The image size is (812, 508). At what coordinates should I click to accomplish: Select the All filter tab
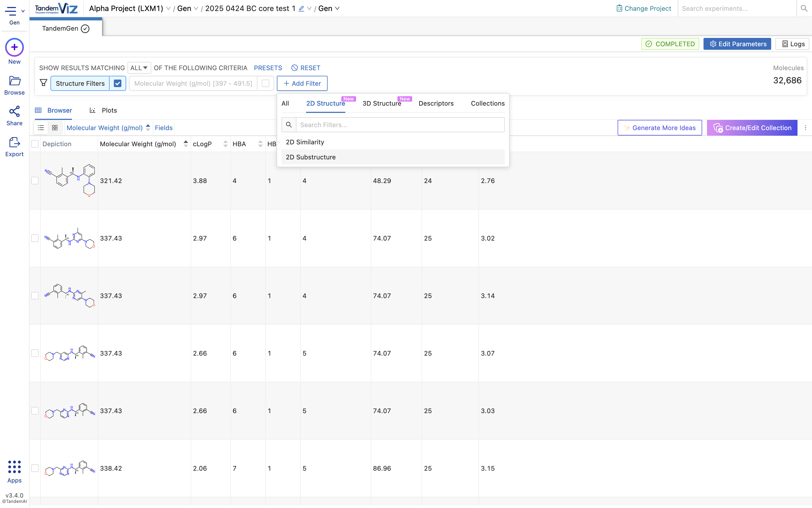click(x=285, y=103)
